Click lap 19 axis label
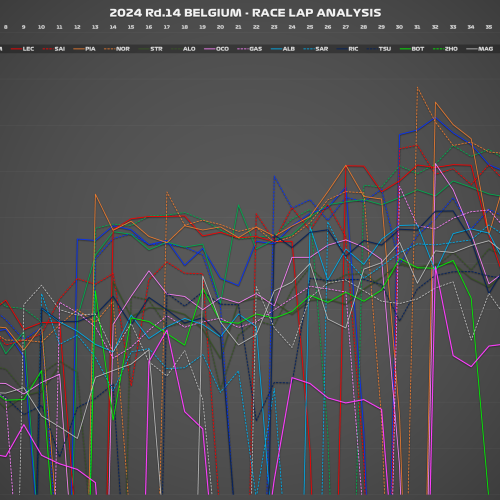The image size is (500, 500). pyautogui.click(x=202, y=27)
